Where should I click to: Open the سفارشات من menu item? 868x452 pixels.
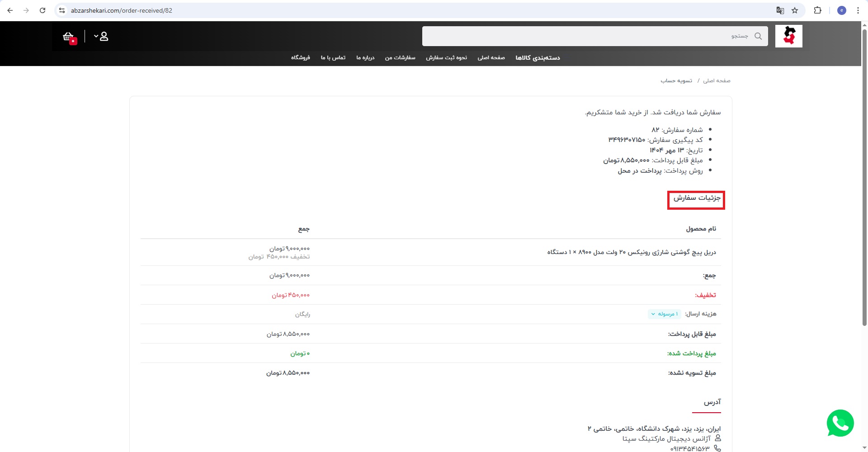(x=400, y=58)
